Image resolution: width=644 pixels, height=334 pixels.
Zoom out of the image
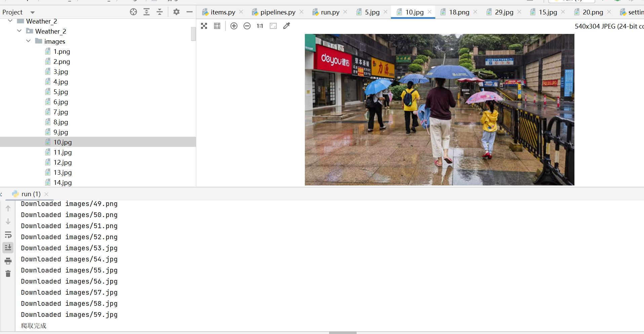tap(247, 26)
